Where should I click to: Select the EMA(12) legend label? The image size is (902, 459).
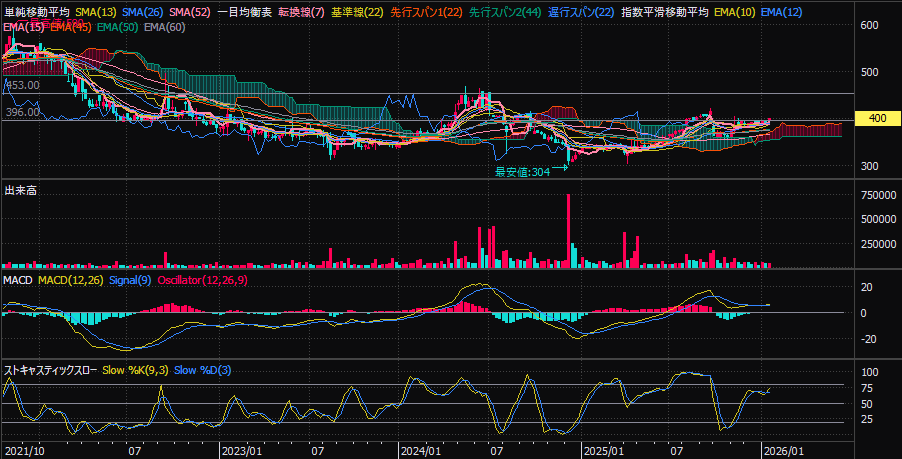783,12
